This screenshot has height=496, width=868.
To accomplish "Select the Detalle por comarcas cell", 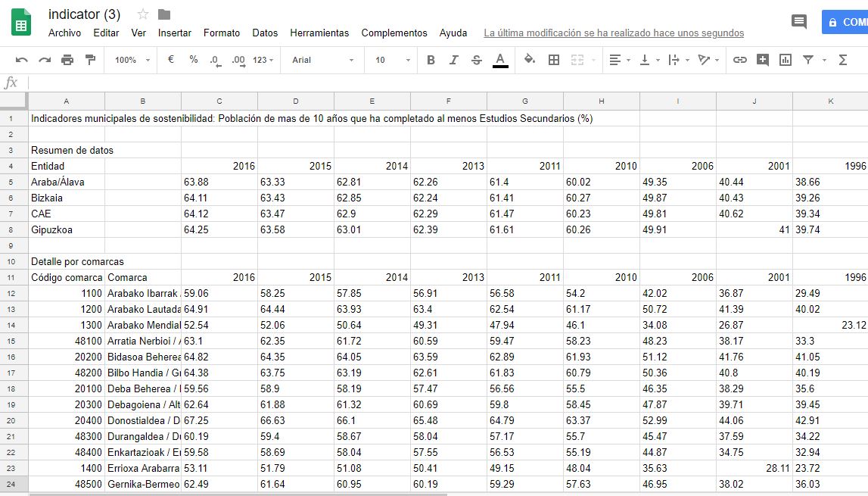I will click(x=67, y=261).
